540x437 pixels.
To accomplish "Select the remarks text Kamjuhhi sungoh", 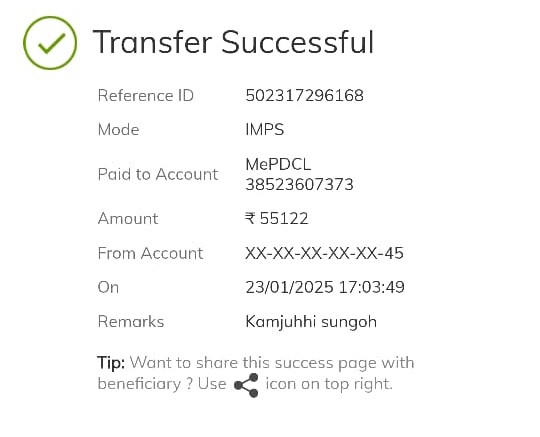I will [x=311, y=322].
